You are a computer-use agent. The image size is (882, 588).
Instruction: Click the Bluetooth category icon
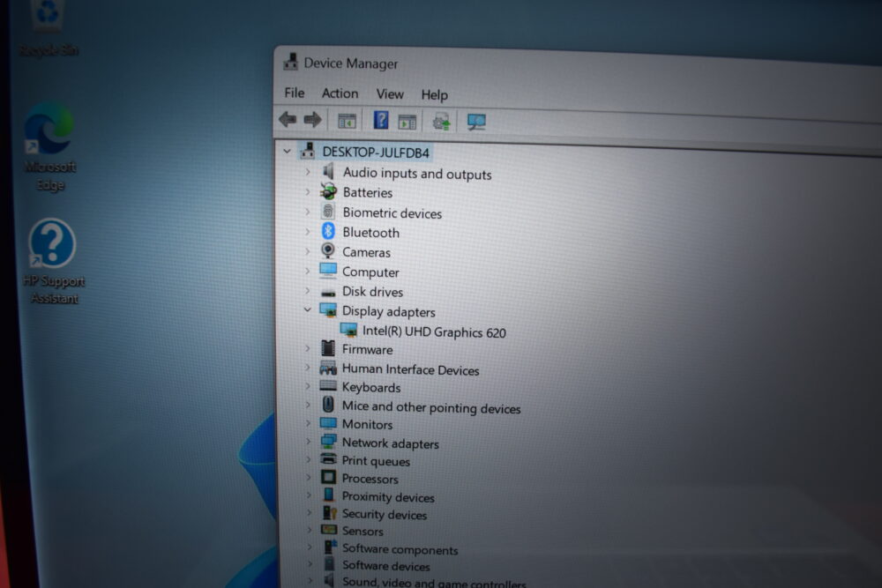(328, 231)
